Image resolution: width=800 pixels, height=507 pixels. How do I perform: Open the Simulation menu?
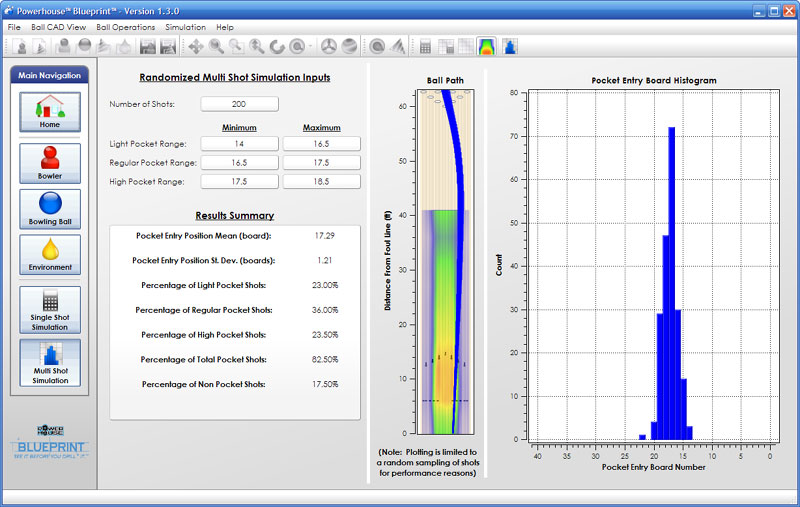click(185, 27)
